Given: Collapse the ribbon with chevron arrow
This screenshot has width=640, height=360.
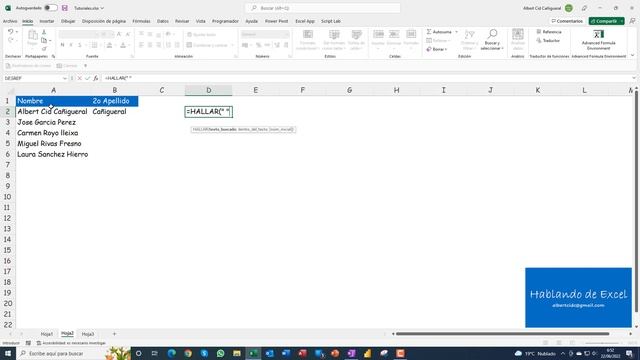Looking at the screenshot, I should point(632,56).
